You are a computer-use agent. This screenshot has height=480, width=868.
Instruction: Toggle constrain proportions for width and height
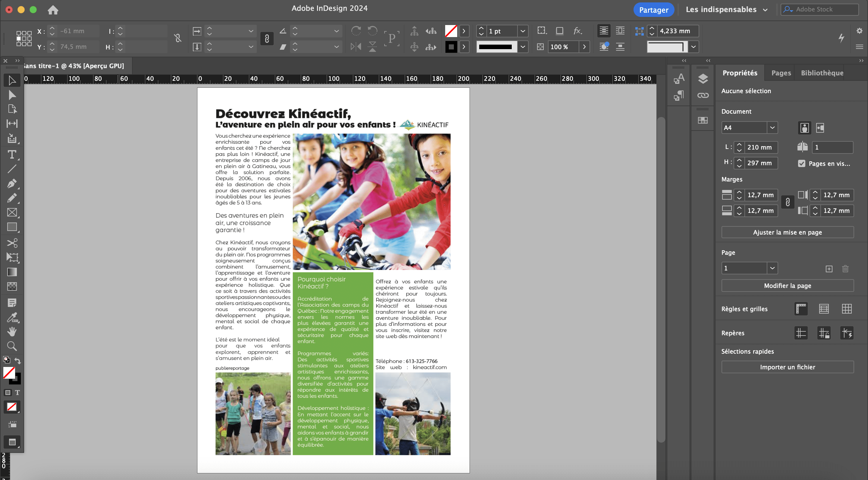[x=178, y=38]
